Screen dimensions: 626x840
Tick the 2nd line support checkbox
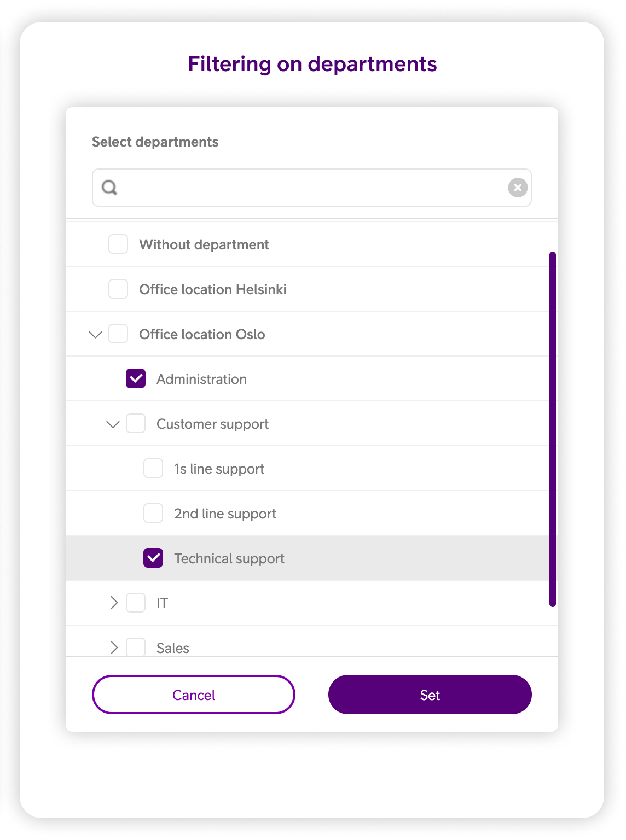153,514
